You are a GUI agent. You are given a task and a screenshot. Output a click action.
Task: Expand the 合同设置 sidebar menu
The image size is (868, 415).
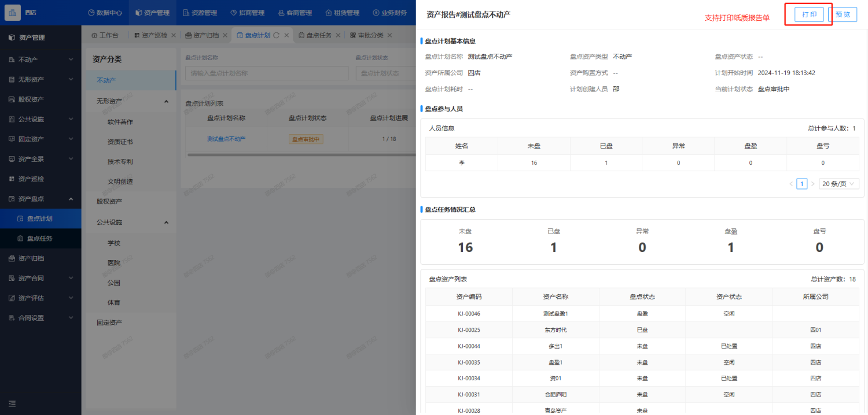point(41,318)
